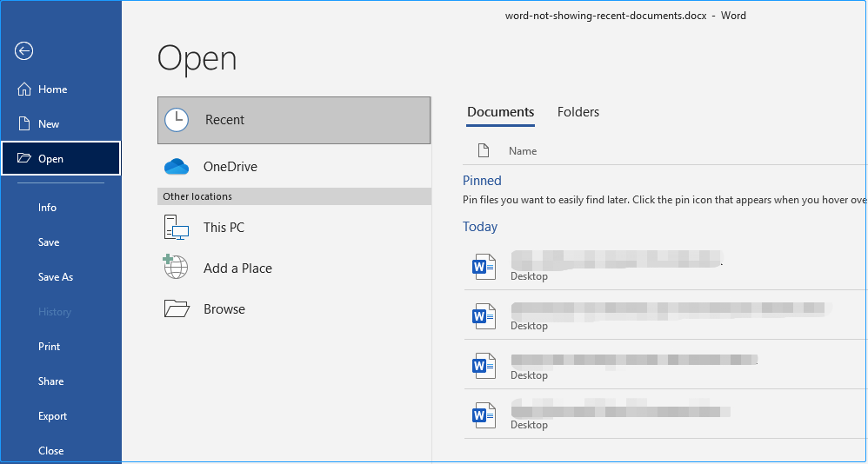The width and height of the screenshot is (868, 464).
Task: Click the OneDrive cloud icon
Action: pos(177,167)
